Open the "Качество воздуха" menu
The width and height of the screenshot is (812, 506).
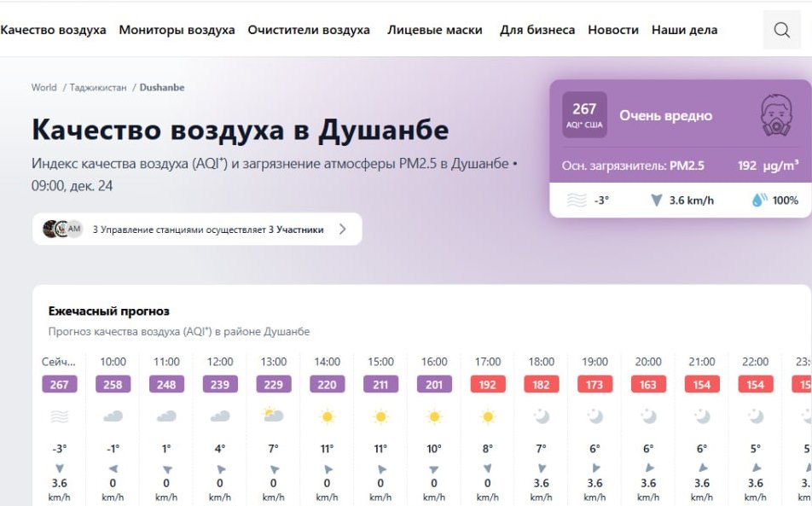[x=53, y=30]
